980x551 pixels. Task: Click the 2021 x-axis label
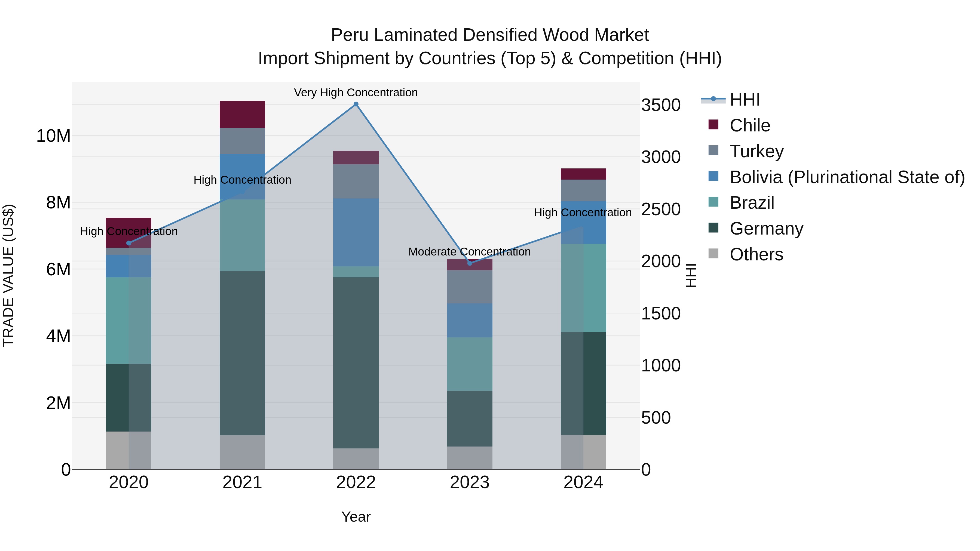(242, 482)
